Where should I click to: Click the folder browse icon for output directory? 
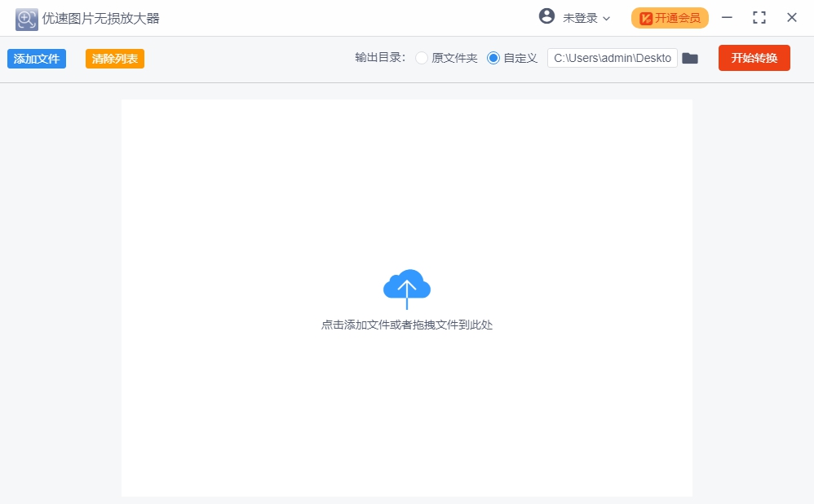(690, 58)
